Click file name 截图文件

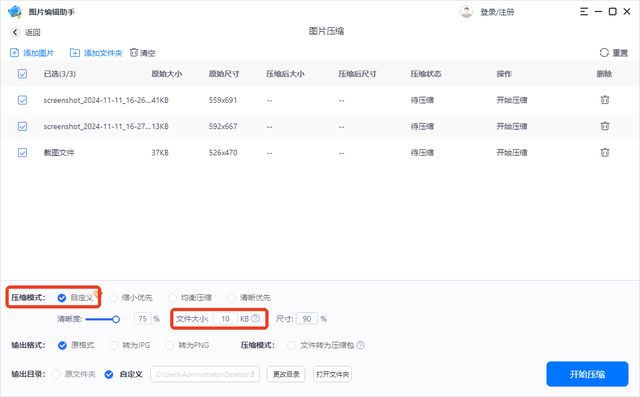(59, 153)
